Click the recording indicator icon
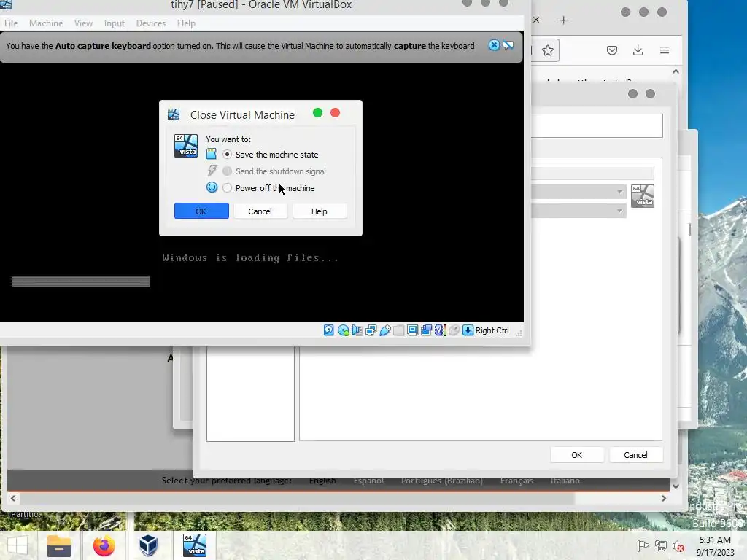Image resolution: width=747 pixels, height=560 pixels. [426, 330]
